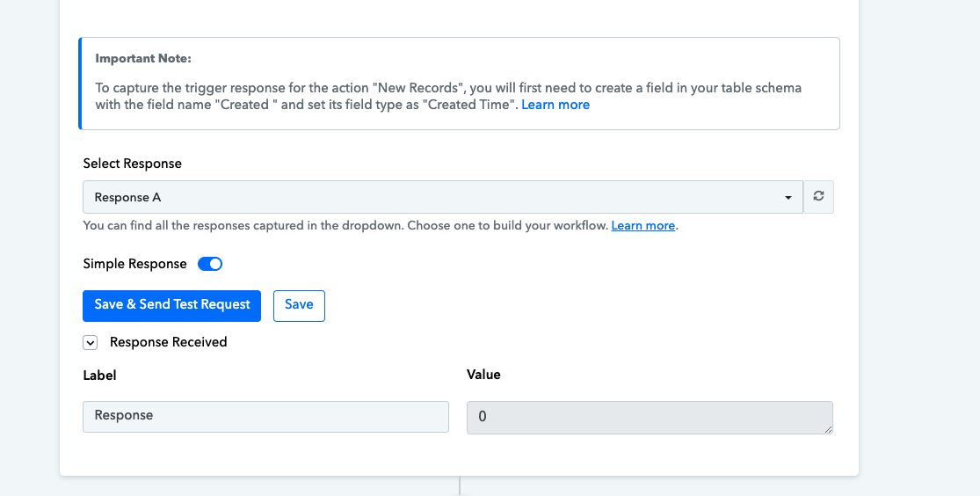
Task: Click the Select Response heading
Action: [133, 164]
